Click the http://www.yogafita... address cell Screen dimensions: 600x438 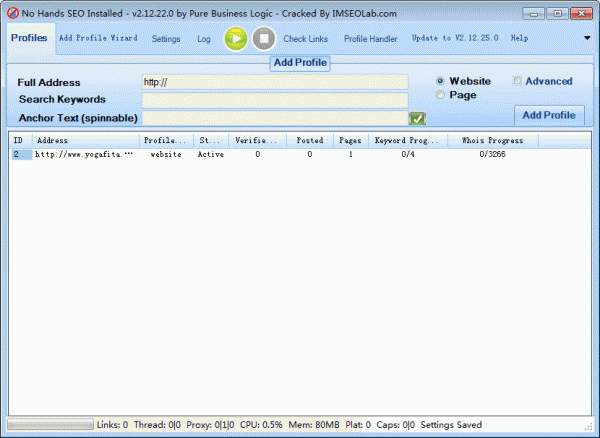[84, 155]
